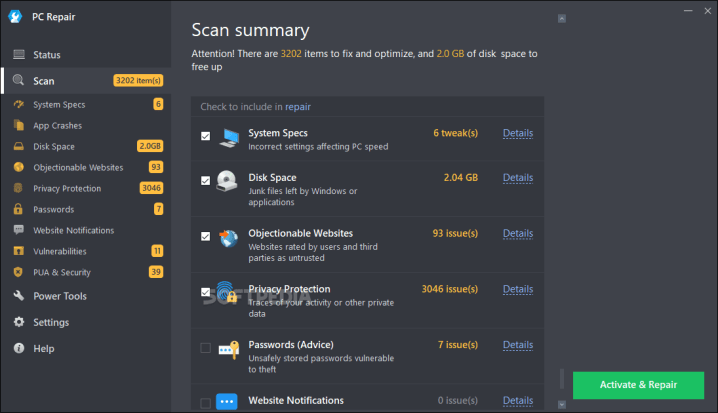Screen dimensions: 718x413
Task: Click the Power Tools wrench icon
Action: tap(19, 296)
